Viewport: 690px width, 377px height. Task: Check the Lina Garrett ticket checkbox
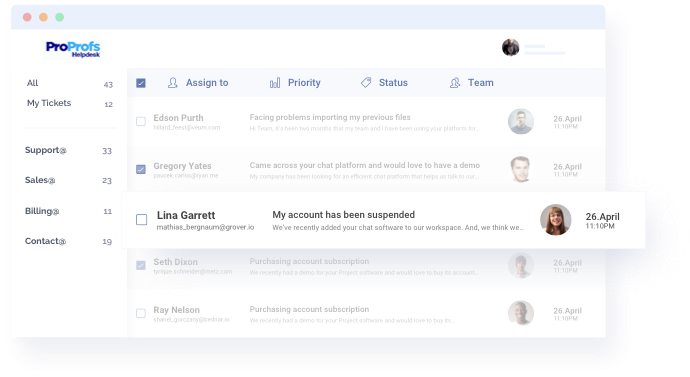click(141, 220)
